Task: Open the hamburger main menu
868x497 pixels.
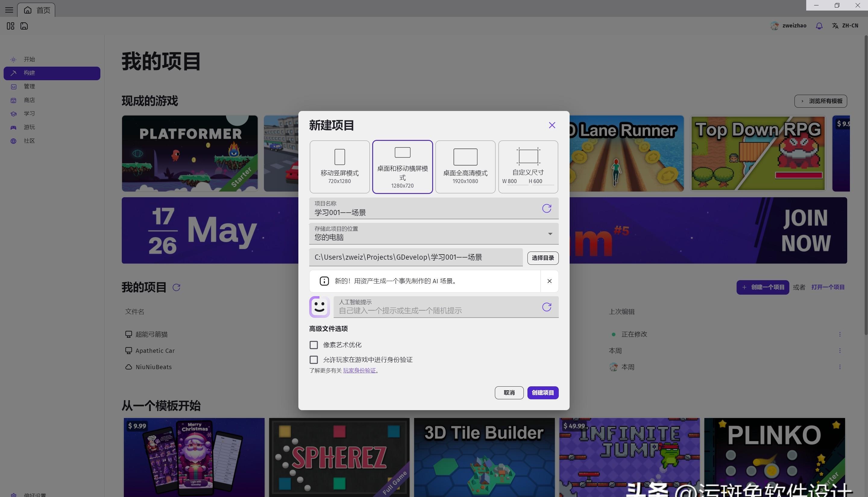Action: [x=9, y=10]
